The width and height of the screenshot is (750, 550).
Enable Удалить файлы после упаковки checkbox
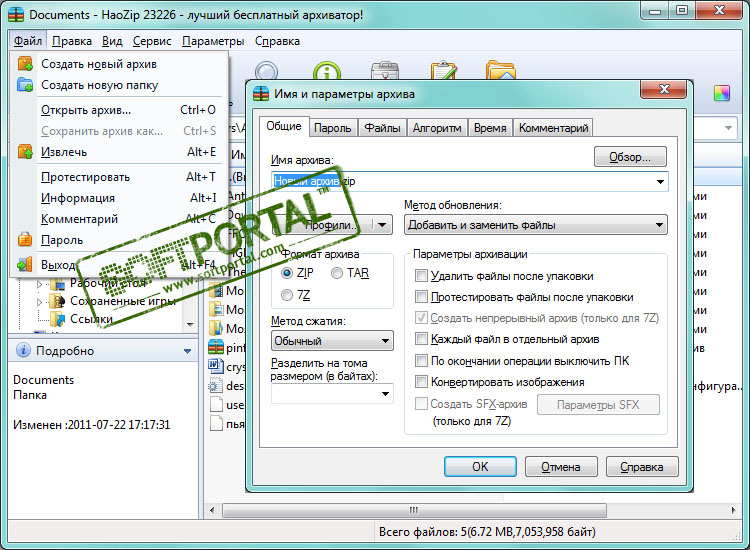click(421, 276)
